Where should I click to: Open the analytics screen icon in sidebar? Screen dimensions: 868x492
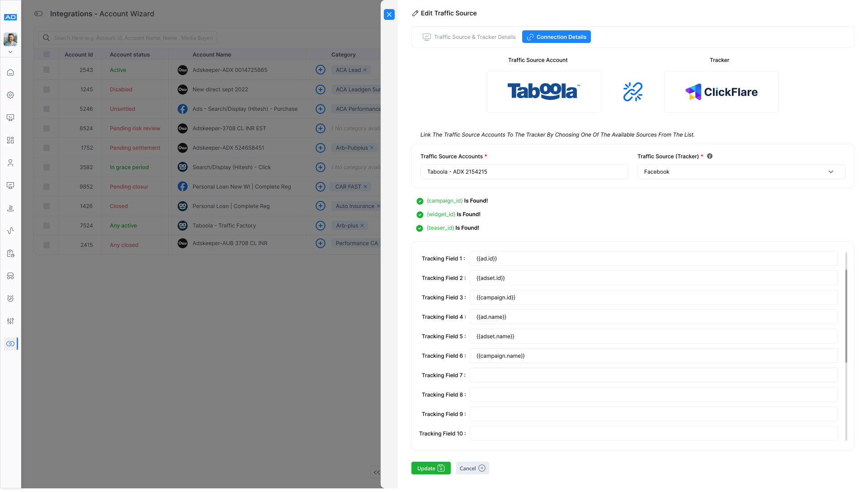click(10, 185)
